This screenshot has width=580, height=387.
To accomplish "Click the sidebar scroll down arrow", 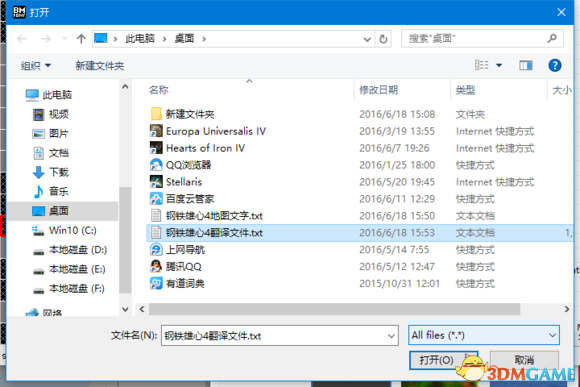I will (125, 309).
